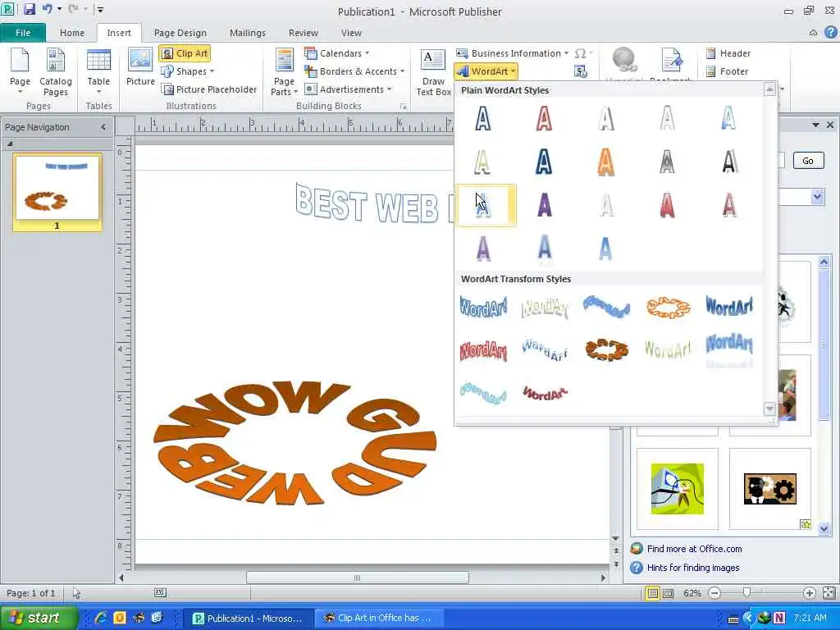Insert a Table from ribbon

click(x=98, y=72)
